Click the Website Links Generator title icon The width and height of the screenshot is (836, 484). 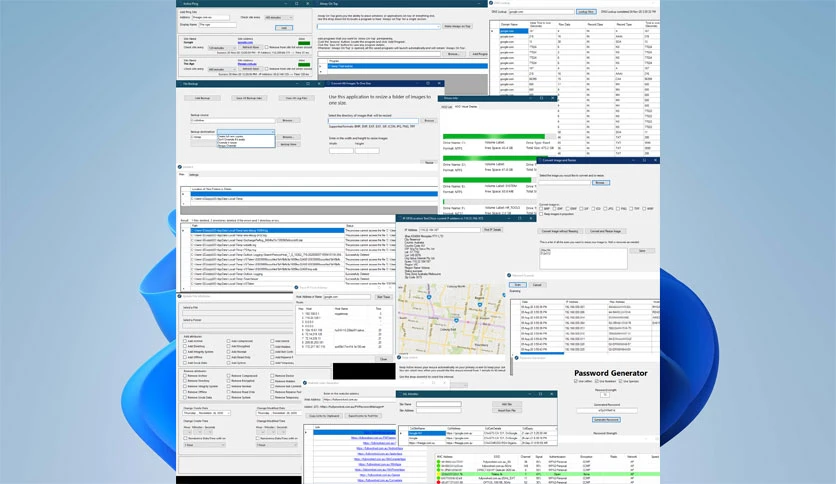(305, 383)
